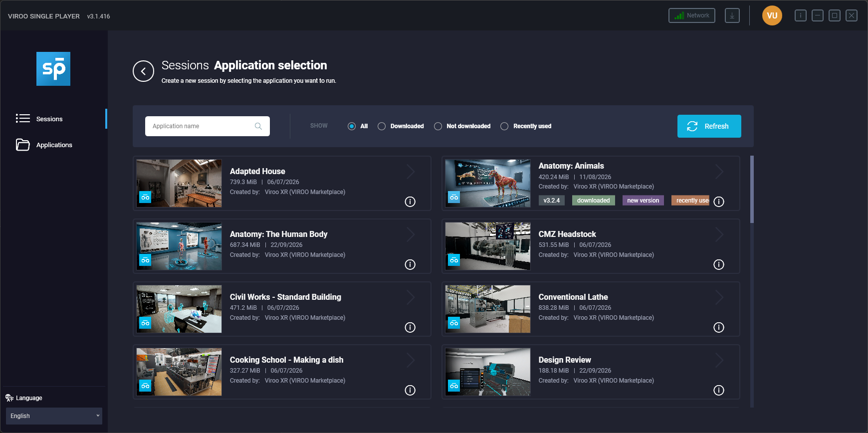Click the Network status indicator
This screenshot has height=433, width=868.
click(x=692, y=15)
